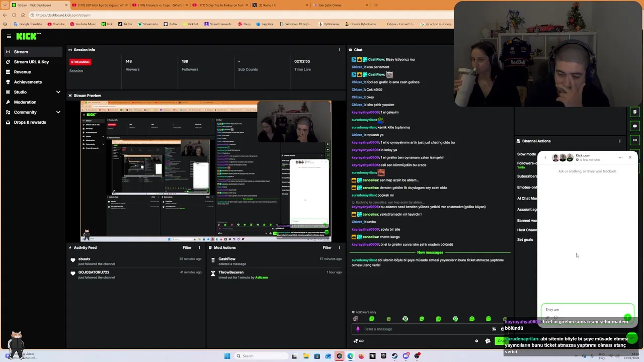Viewport: 644px width, 362px height.
Task: Open the Streamlabs bookmark
Action: point(148,24)
